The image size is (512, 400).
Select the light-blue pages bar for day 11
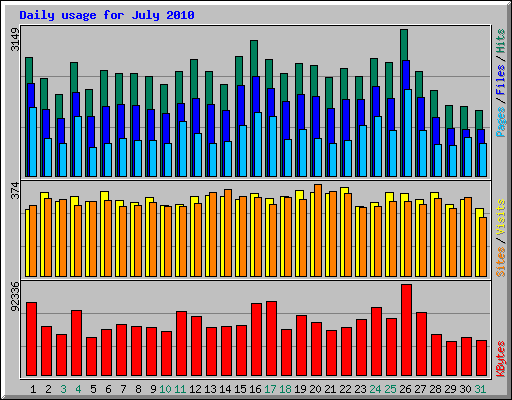coord(183,149)
